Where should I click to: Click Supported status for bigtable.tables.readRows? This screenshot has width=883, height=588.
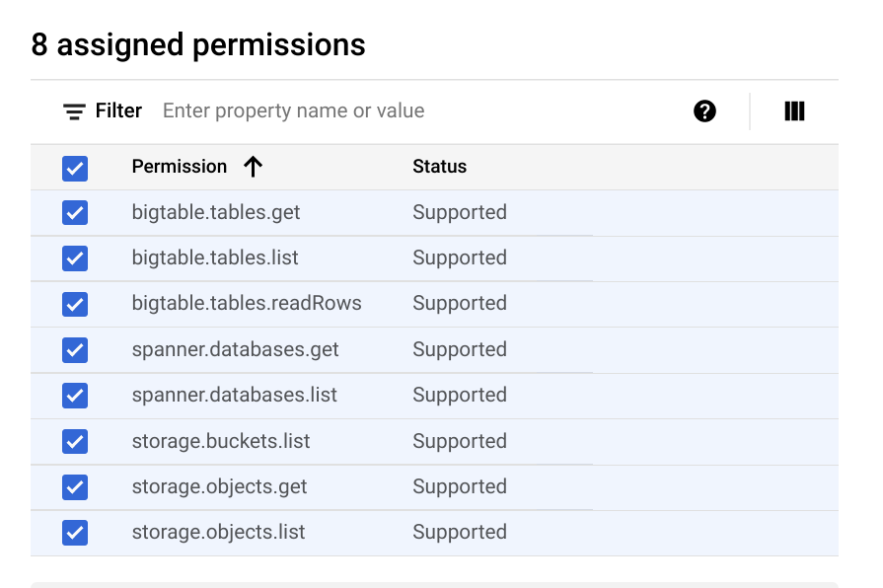(459, 304)
